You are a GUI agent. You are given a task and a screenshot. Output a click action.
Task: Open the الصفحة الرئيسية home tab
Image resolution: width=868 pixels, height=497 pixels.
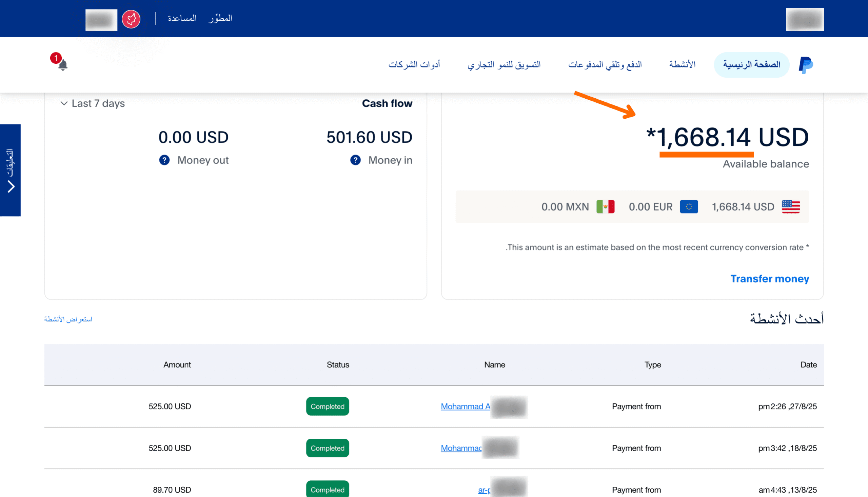(751, 64)
